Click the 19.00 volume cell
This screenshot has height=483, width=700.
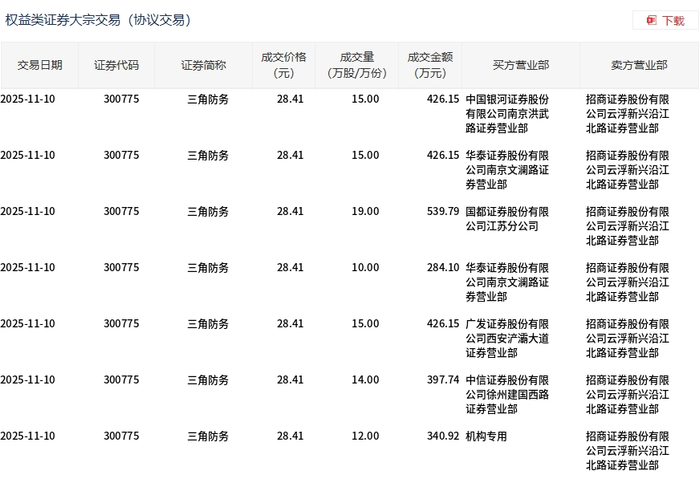[x=365, y=211]
